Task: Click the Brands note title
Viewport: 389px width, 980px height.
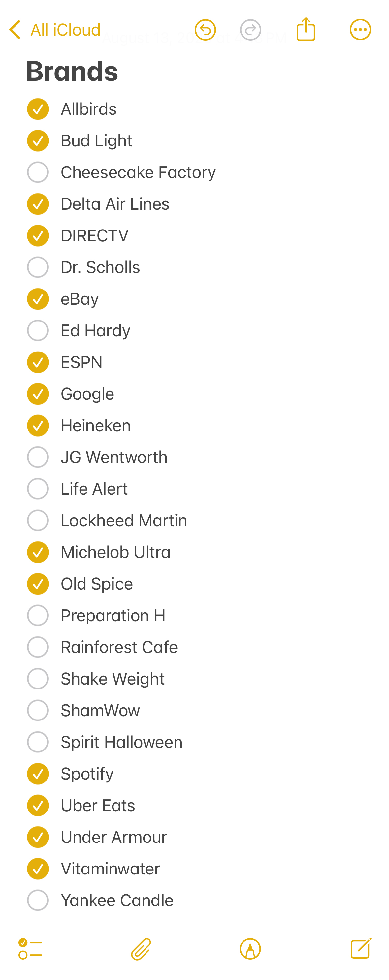Action: pos(72,72)
